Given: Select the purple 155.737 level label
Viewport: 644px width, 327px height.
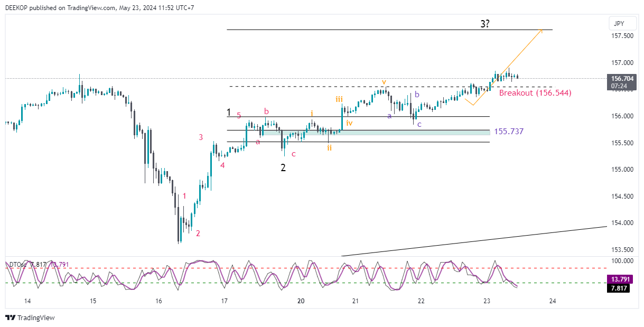Looking at the screenshot, I should pyautogui.click(x=509, y=132).
